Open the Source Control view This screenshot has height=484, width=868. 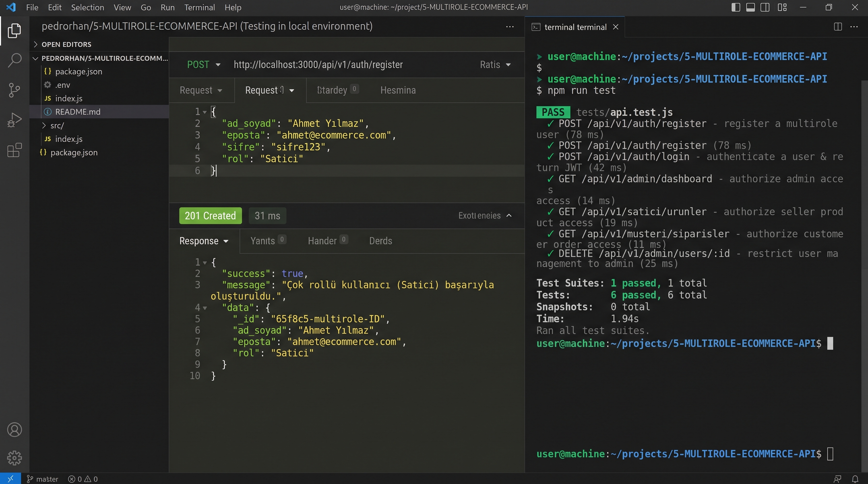click(x=14, y=90)
